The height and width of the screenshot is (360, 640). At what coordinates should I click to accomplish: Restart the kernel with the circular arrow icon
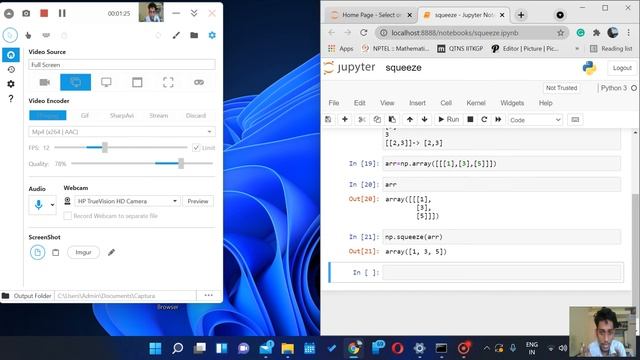tap(484, 120)
